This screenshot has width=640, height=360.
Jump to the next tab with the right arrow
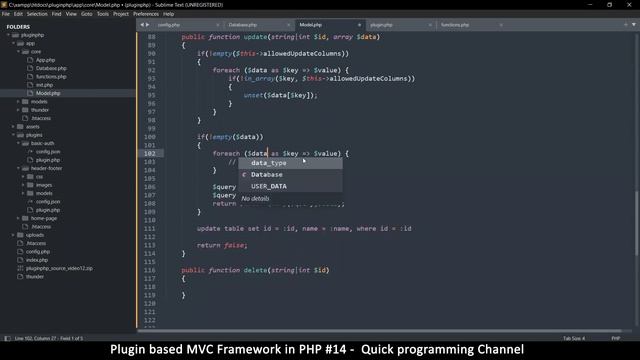tap(147, 25)
